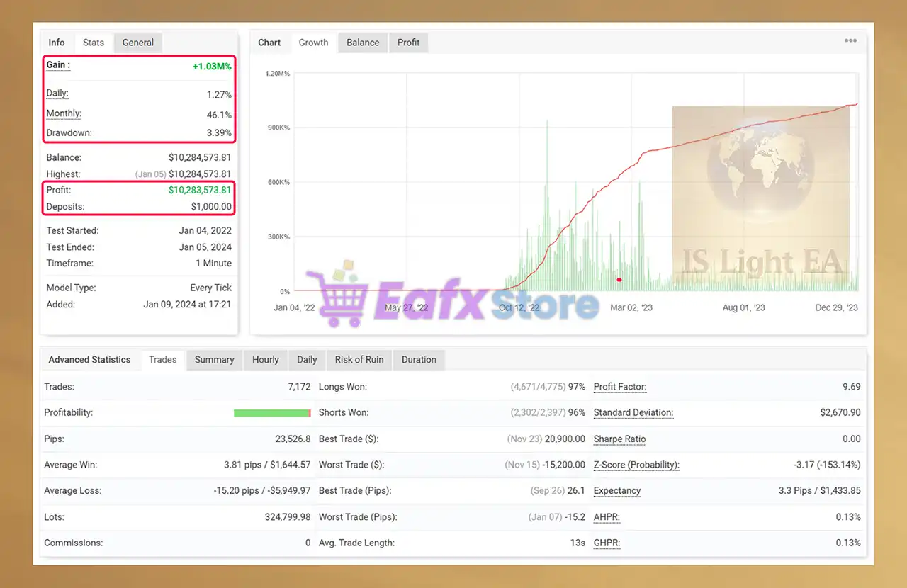Select the Info tab
The height and width of the screenshot is (588, 907).
pyautogui.click(x=57, y=43)
